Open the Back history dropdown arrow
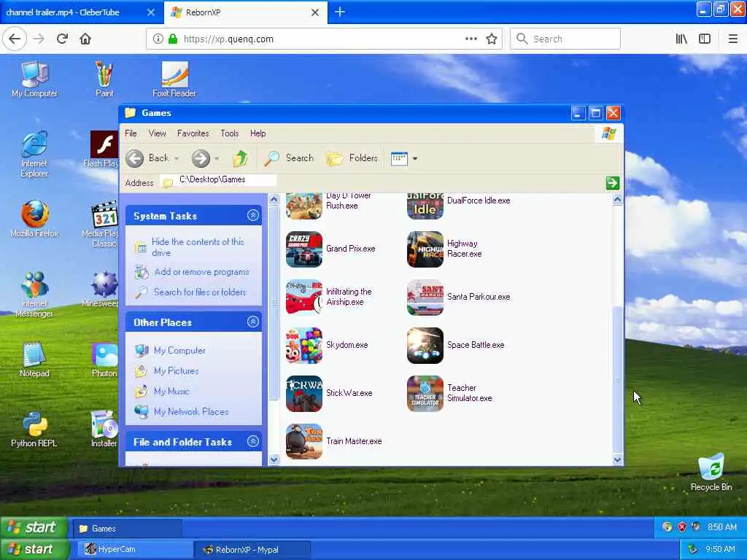 pos(177,158)
